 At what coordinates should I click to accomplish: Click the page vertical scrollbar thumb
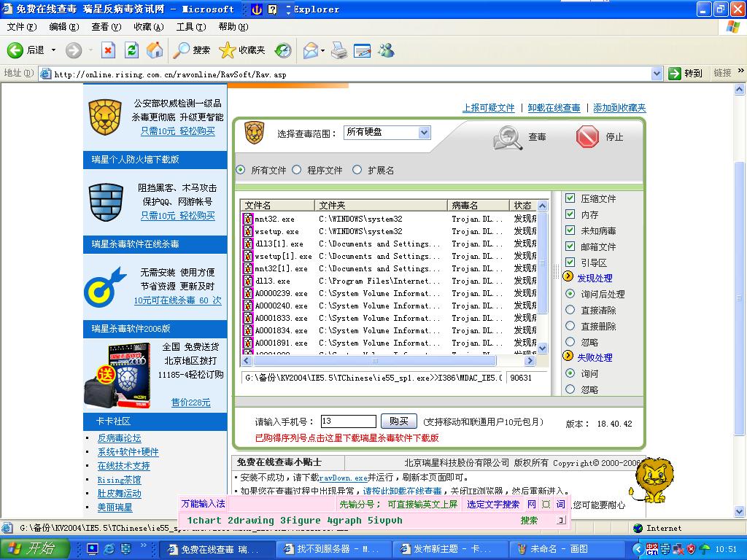[x=740, y=298]
